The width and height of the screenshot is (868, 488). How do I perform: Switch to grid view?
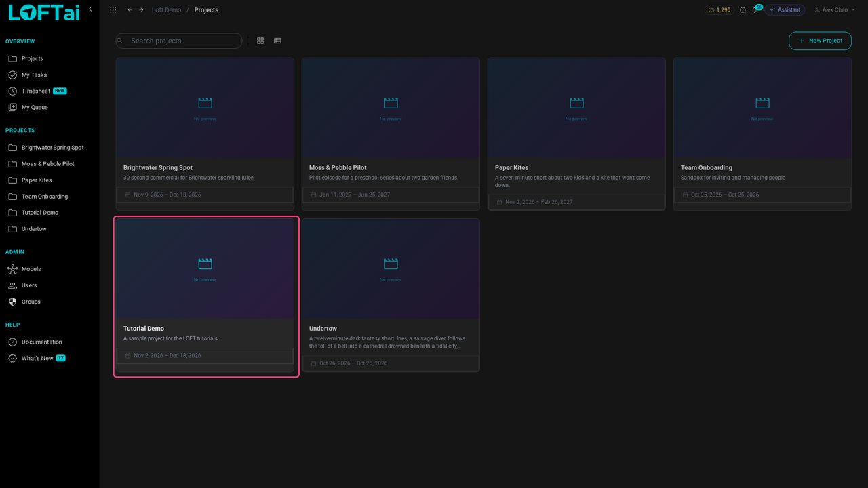point(260,41)
